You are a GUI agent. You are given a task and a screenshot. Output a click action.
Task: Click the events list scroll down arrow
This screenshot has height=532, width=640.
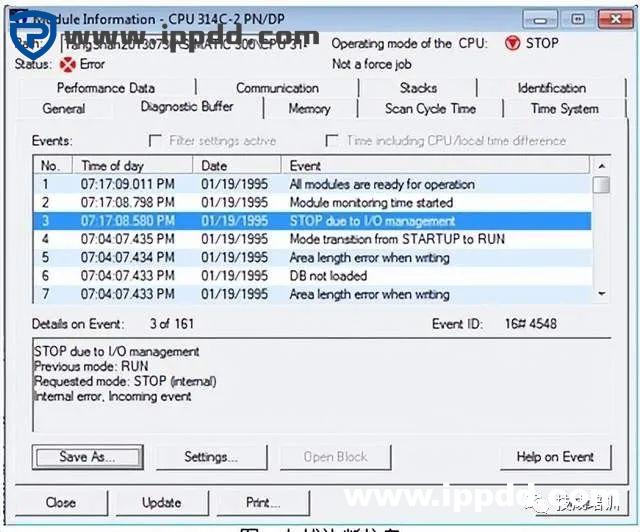[602, 294]
